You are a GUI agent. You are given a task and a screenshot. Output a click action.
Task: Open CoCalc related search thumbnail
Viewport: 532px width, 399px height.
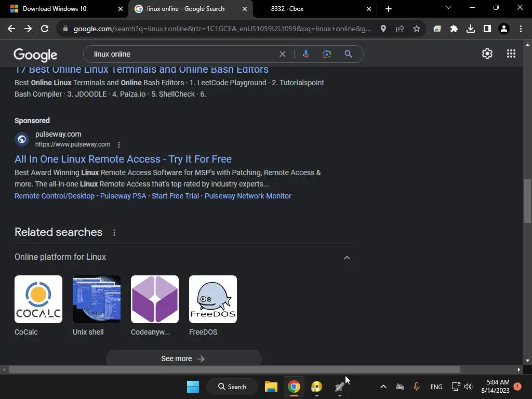[x=38, y=299]
